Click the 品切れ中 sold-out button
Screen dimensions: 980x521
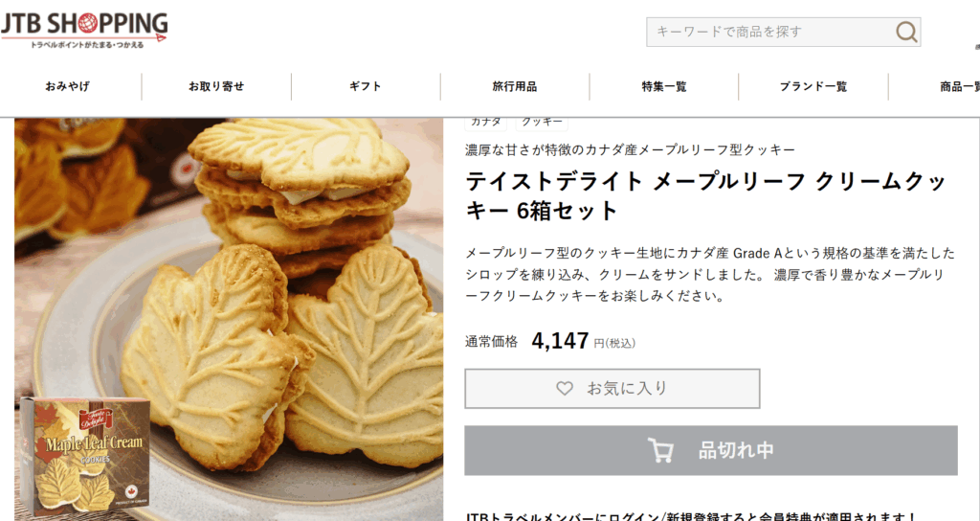point(711,450)
